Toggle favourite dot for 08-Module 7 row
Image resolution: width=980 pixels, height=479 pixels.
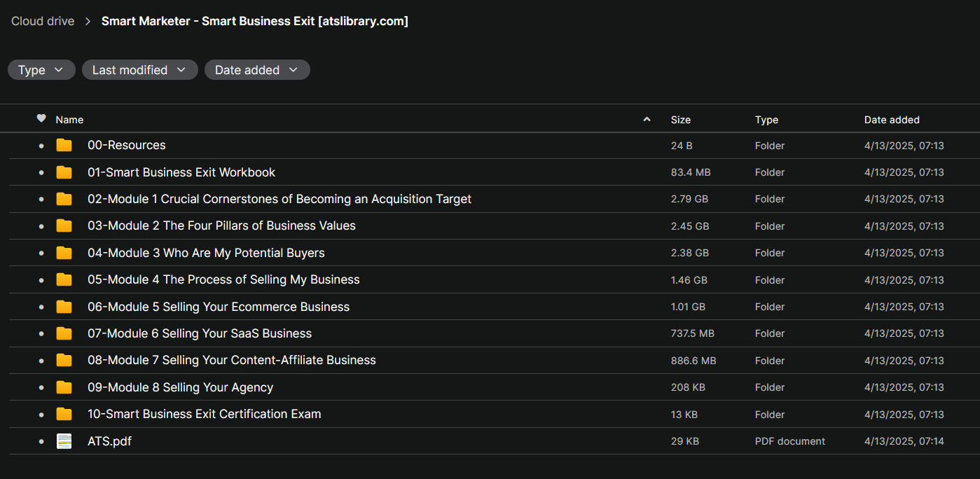(41, 361)
